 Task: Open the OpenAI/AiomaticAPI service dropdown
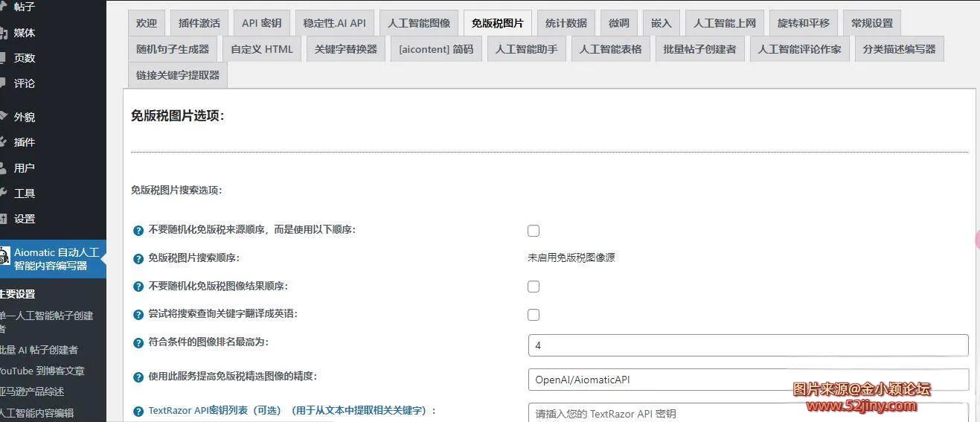click(x=748, y=380)
